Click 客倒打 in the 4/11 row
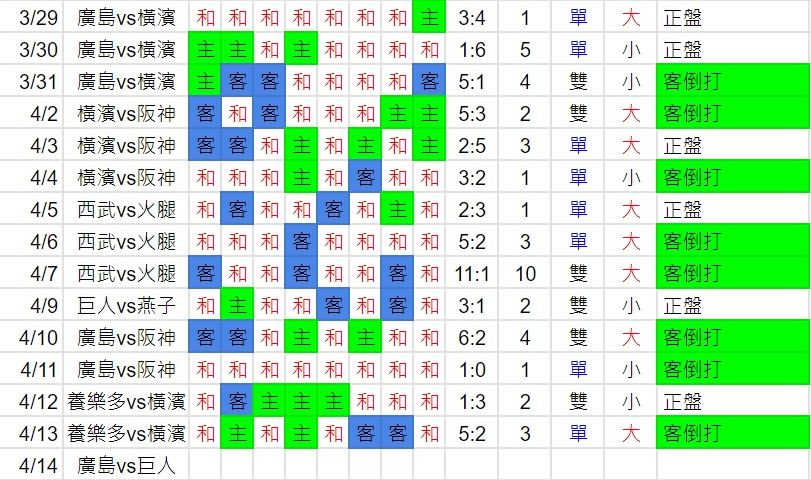Image resolution: width=811 pixels, height=480 pixels. click(x=733, y=370)
